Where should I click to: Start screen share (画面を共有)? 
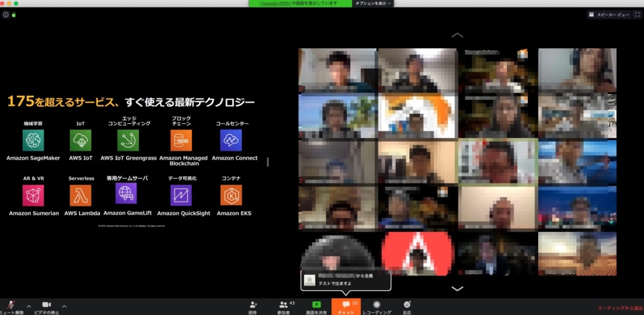pos(316,307)
